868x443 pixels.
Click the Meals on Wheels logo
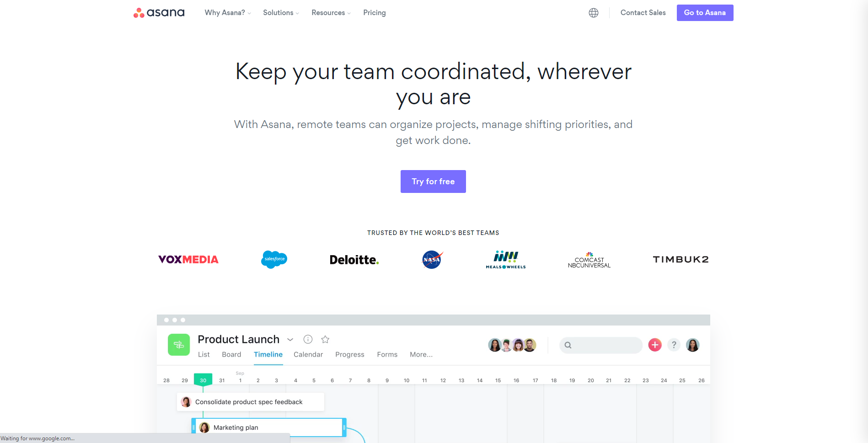click(506, 260)
